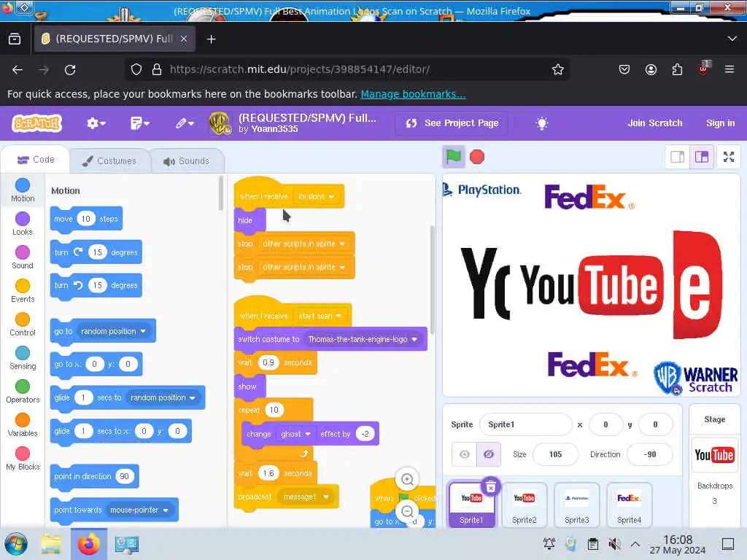The image size is (747, 560).
Task: Select Events block category
Action: (23, 291)
